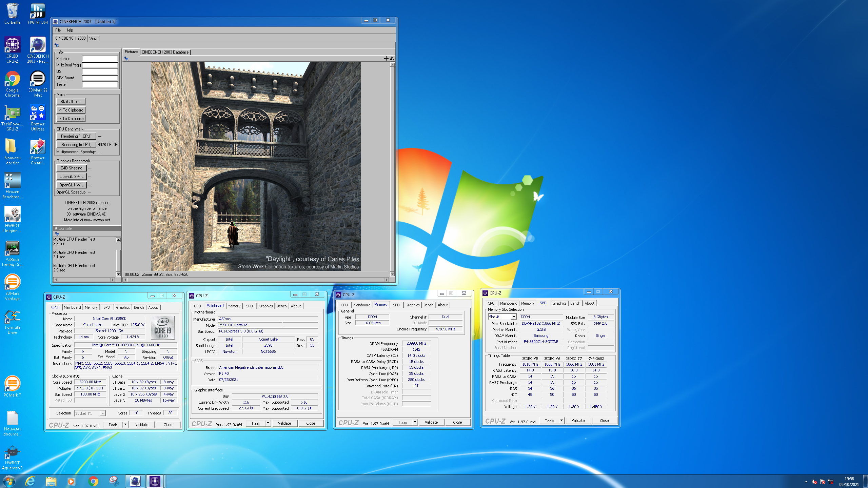868x488 pixels.
Task: Open Corbeille recycle bin icon
Action: click(12, 14)
